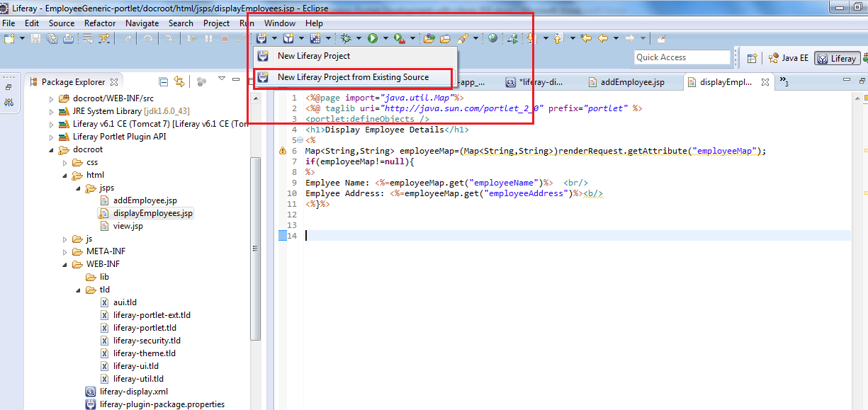This screenshot has height=410, width=868.
Task: Select displayEmployees.jsp in Package Explorer
Action: 151,212
